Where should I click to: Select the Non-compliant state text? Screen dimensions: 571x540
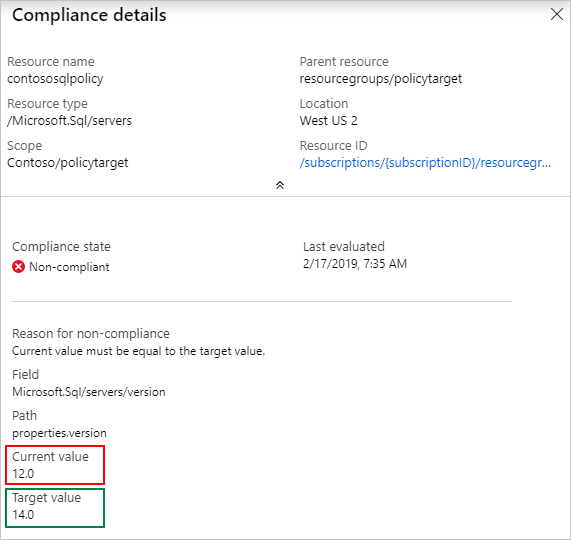69,267
